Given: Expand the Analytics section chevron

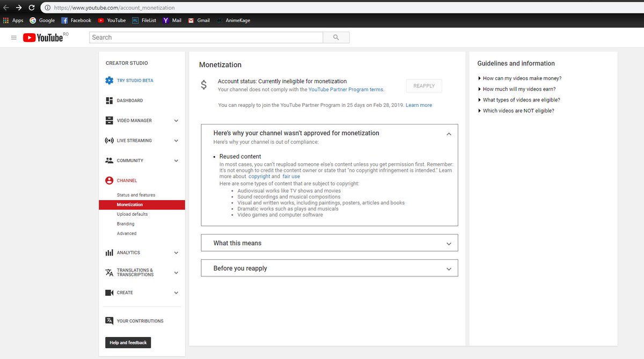Looking at the screenshot, I should (x=176, y=253).
